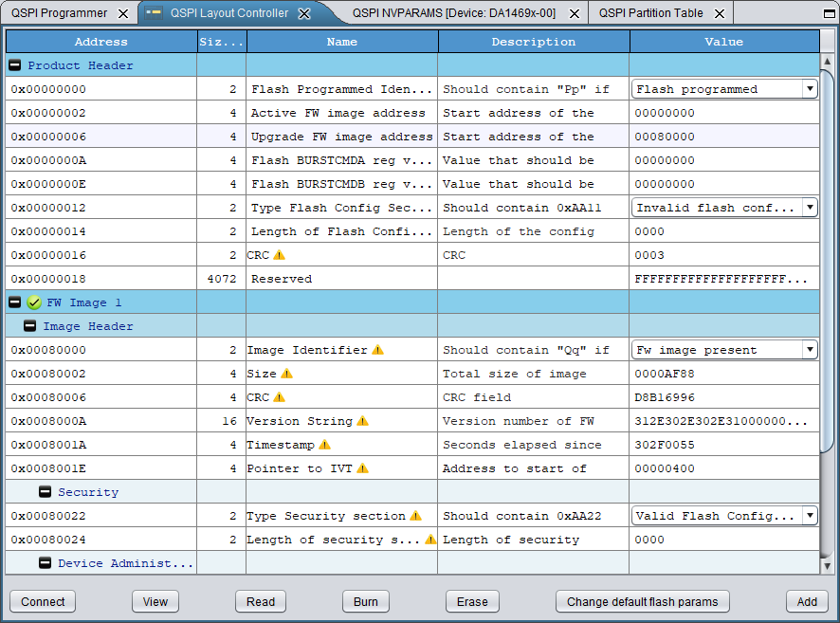Click Change default flash params button
The image size is (840, 623).
[642, 601]
